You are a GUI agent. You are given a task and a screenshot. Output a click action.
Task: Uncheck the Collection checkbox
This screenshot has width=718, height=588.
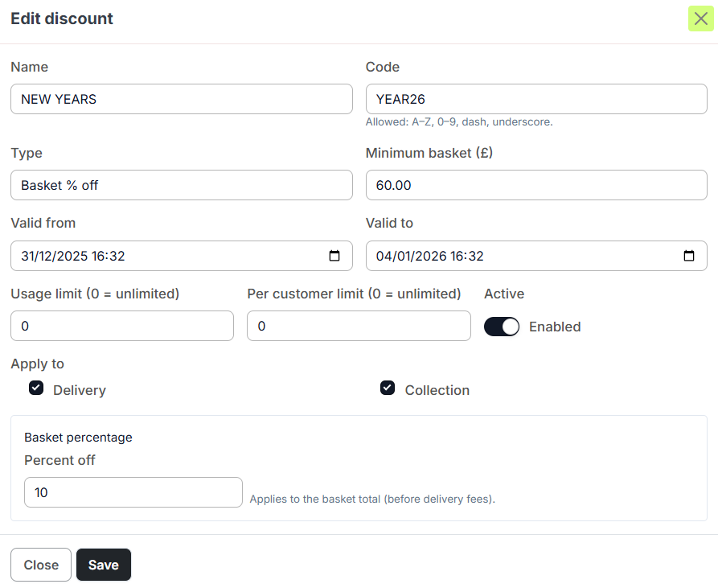(x=388, y=389)
